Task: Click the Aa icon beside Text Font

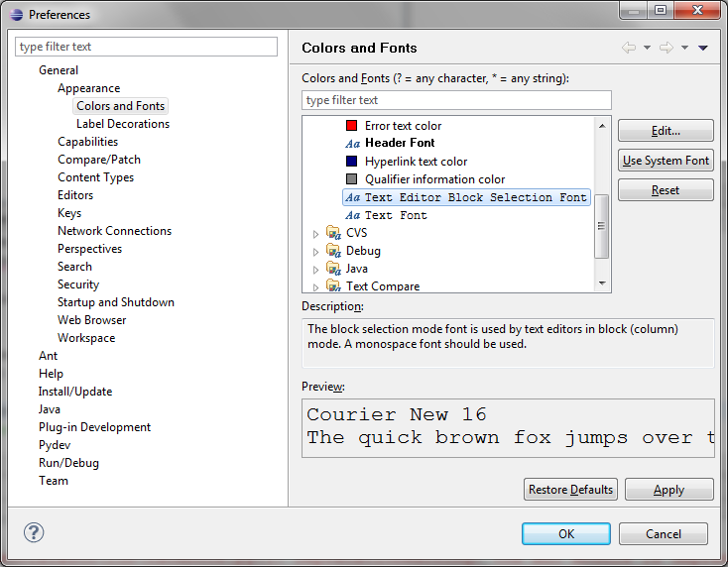Action: coord(353,215)
